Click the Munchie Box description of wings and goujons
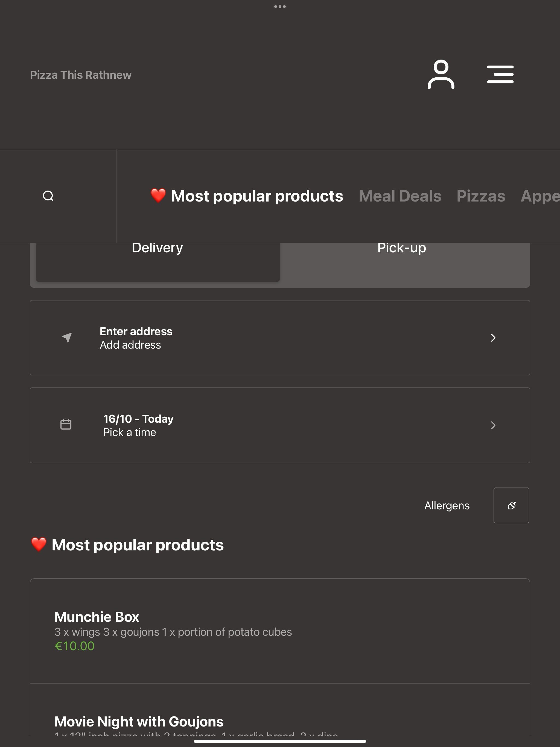The height and width of the screenshot is (747, 560). click(173, 632)
